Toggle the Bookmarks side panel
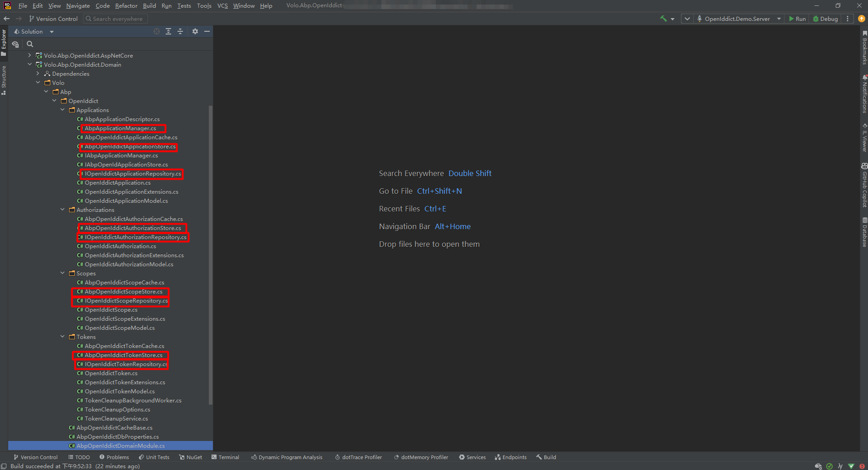 (x=864, y=48)
